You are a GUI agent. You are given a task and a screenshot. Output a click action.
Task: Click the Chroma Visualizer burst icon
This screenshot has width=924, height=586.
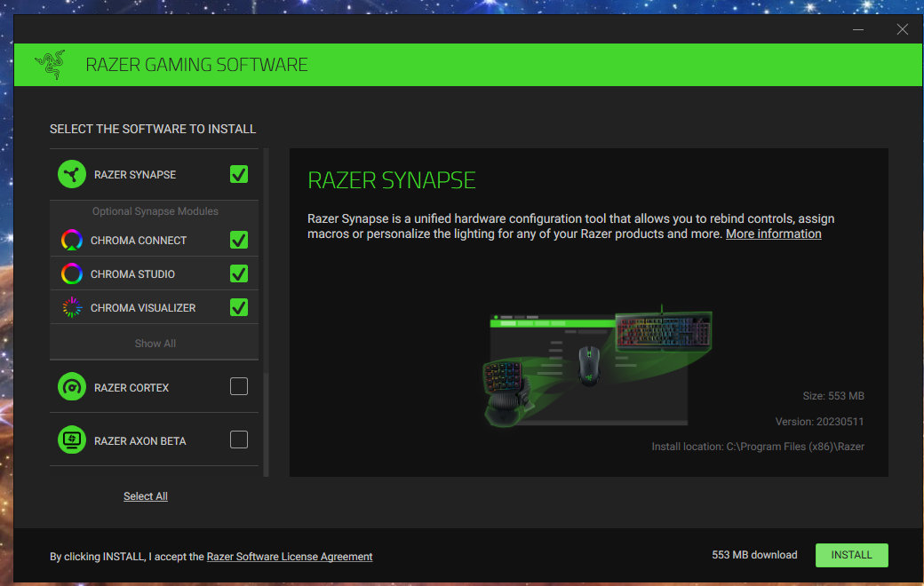[72, 307]
